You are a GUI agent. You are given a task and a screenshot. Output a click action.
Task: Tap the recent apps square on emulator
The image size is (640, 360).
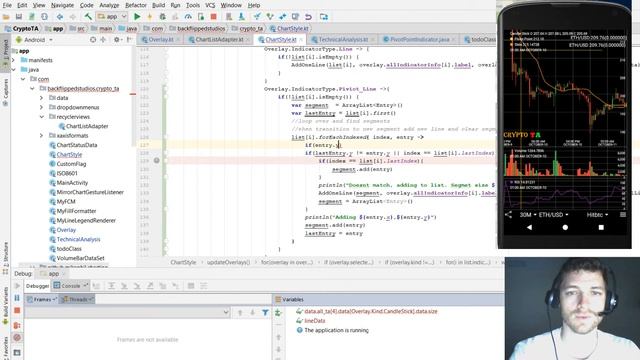601,227
